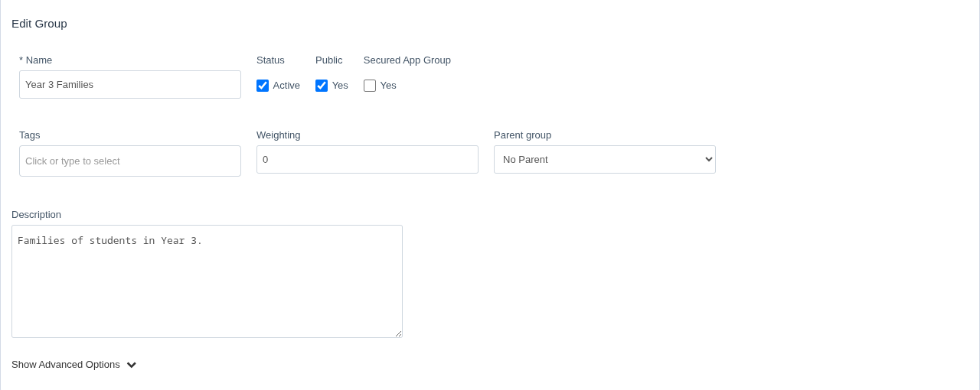Click the Status label
This screenshot has width=980, height=390.
pos(270,60)
